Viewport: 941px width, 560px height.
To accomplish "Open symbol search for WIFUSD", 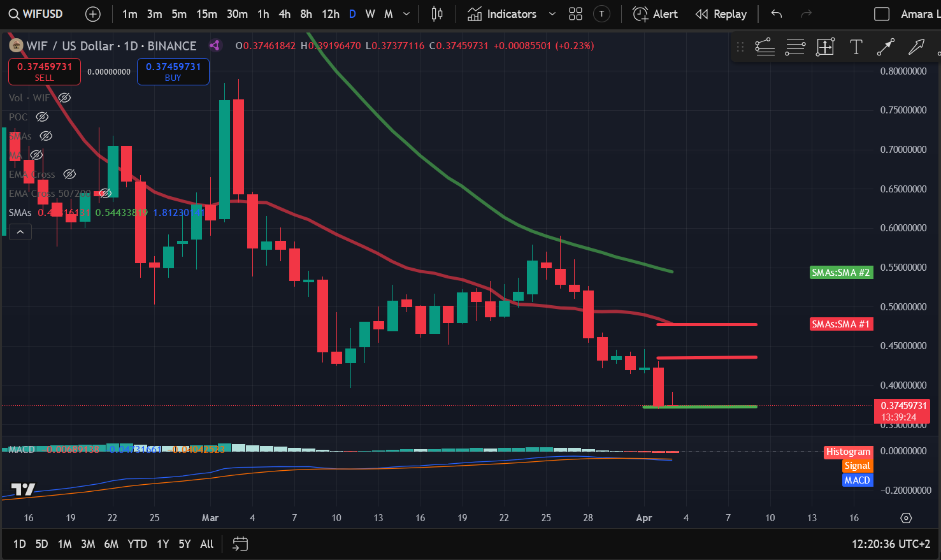I will tap(36, 13).
